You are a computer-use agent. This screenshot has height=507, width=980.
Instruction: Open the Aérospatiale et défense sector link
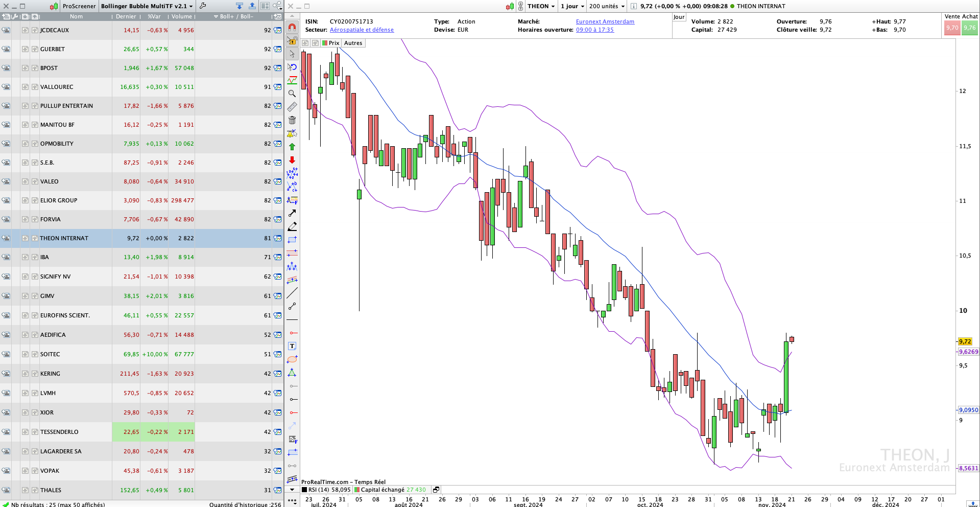pos(362,30)
